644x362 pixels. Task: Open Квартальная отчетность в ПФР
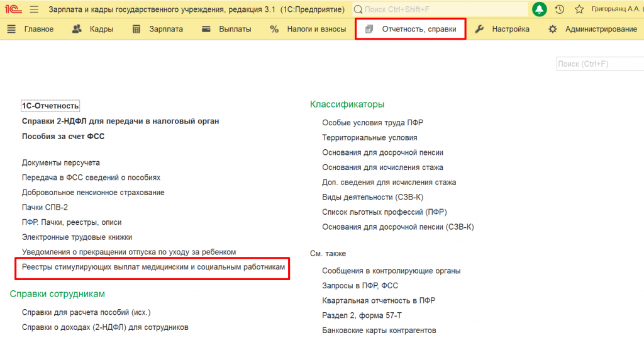pos(379,301)
